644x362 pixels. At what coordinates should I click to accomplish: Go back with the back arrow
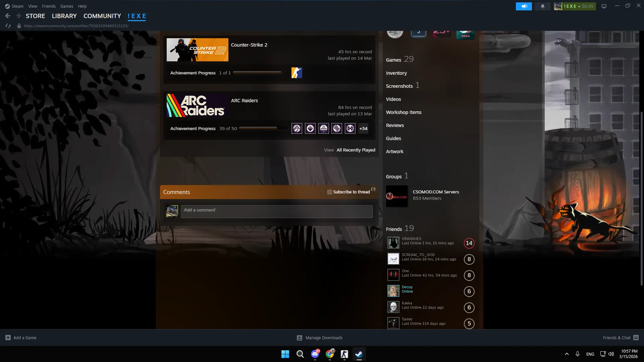point(8,16)
